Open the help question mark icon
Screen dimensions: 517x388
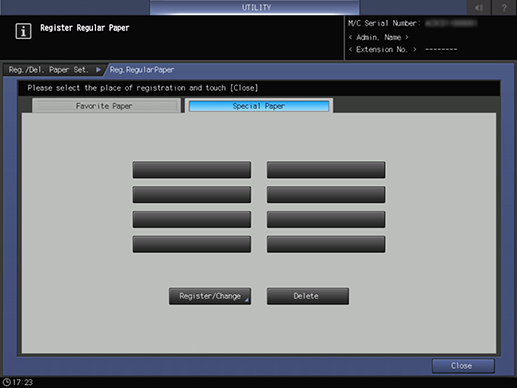pyautogui.click(x=504, y=7)
